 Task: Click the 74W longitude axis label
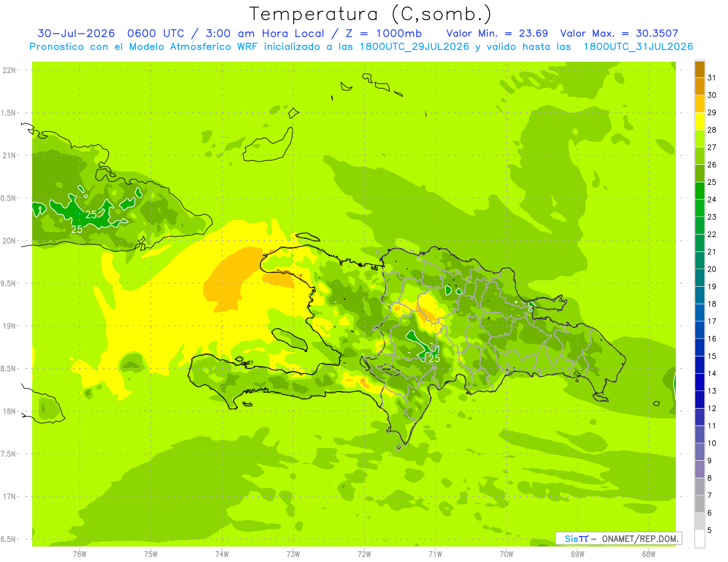click(221, 554)
